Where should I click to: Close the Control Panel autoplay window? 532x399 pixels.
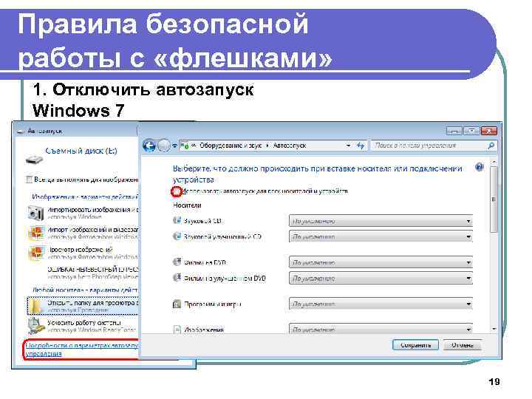[488, 131]
